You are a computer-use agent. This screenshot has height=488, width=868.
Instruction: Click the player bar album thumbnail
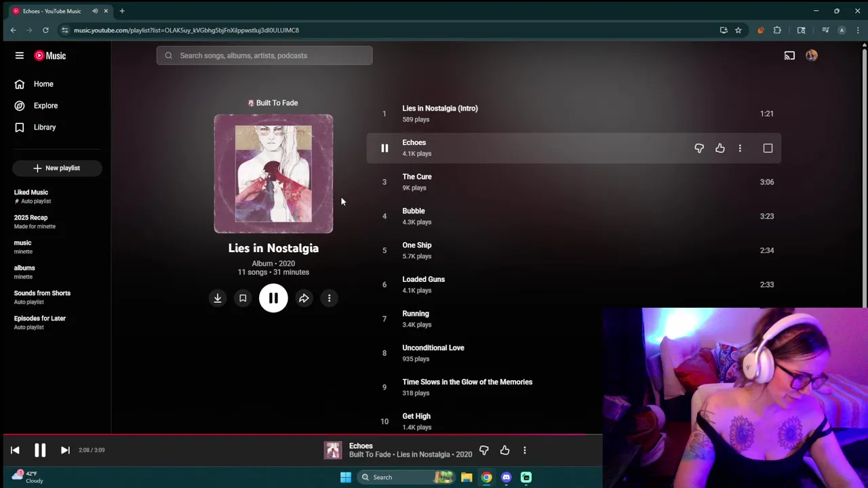(x=333, y=450)
